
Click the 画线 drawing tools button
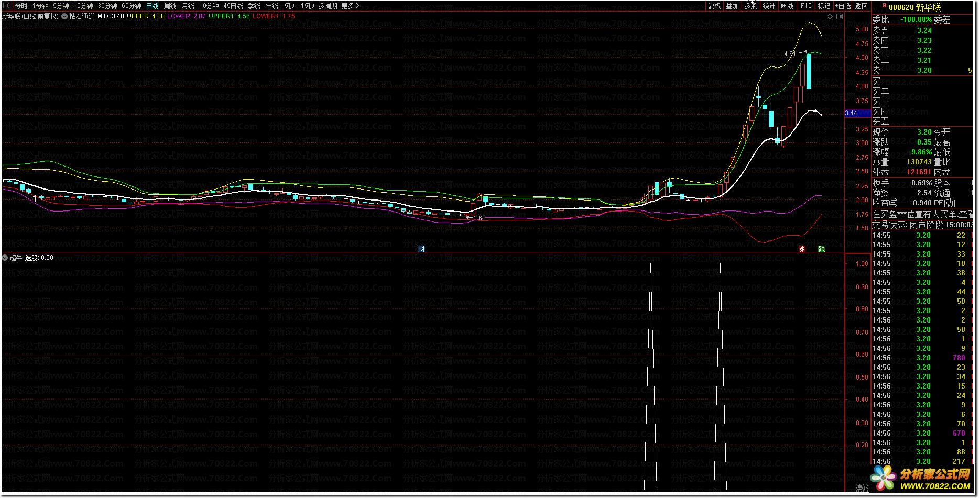(x=787, y=6)
